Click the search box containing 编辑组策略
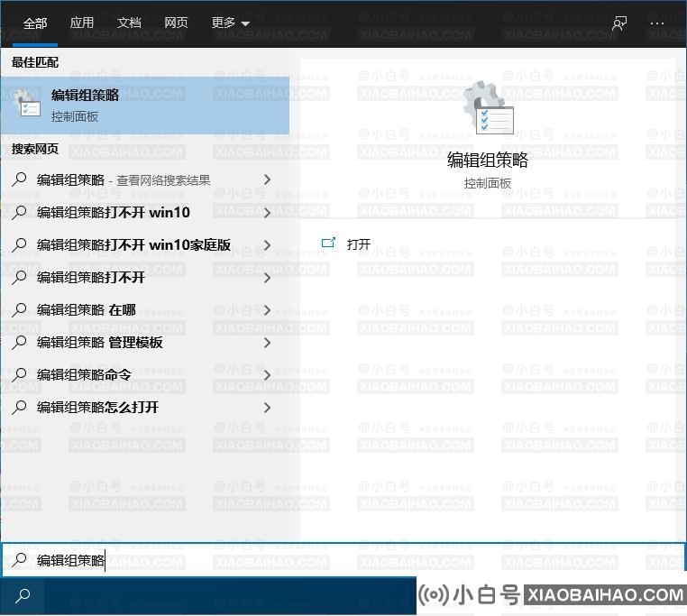Viewport: 687px width, 616px height. [x=343, y=560]
